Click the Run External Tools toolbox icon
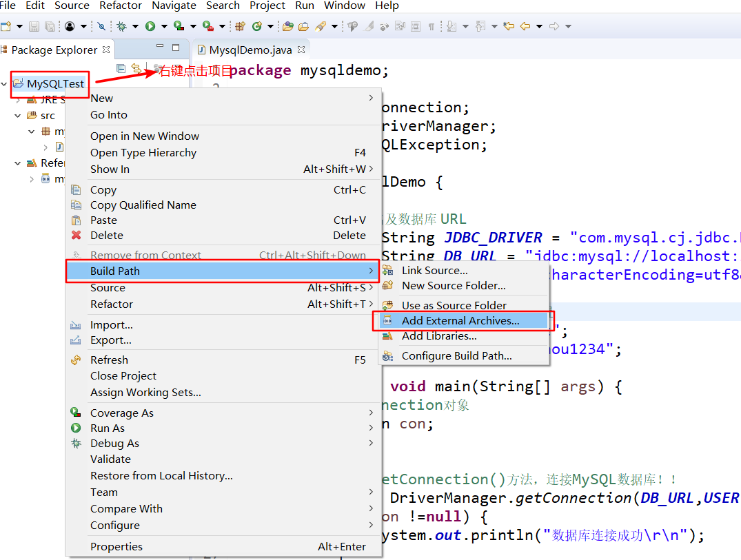 pos(208,26)
